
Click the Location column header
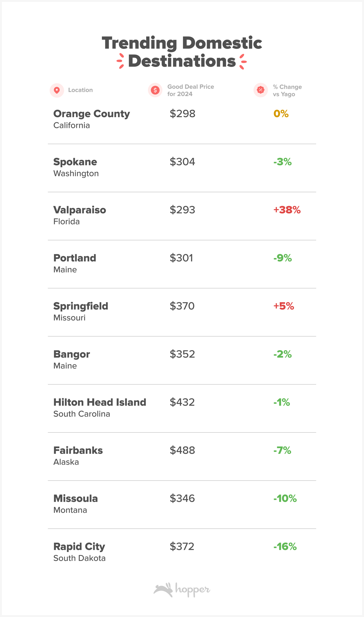(x=80, y=90)
